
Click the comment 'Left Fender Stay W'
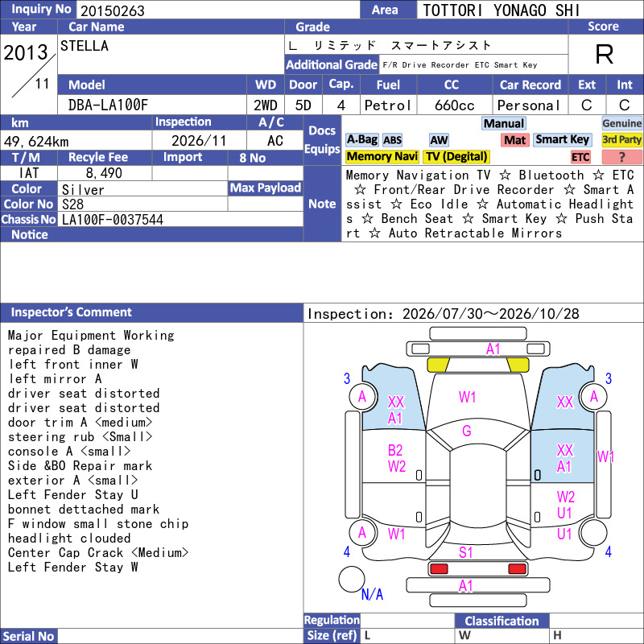73,568
